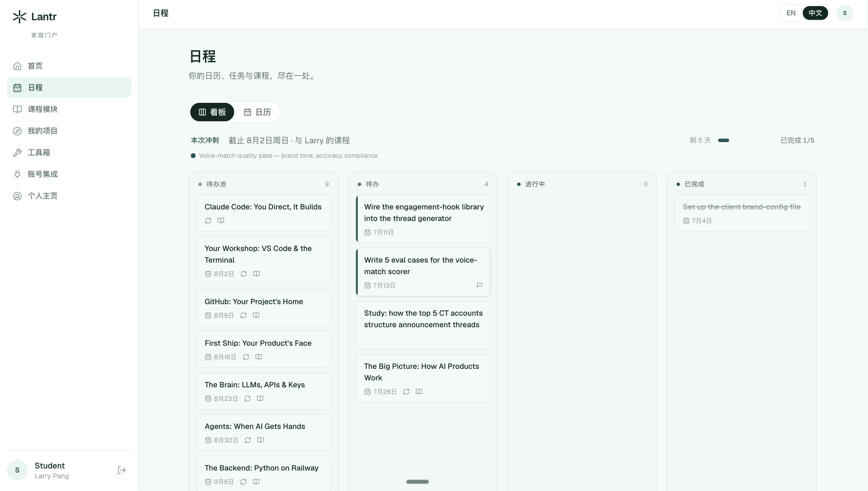Image resolution: width=868 pixels, height=491 pixels.
Task: Open card Agents: When AI Gets Hands
Action: click(263, 433)
